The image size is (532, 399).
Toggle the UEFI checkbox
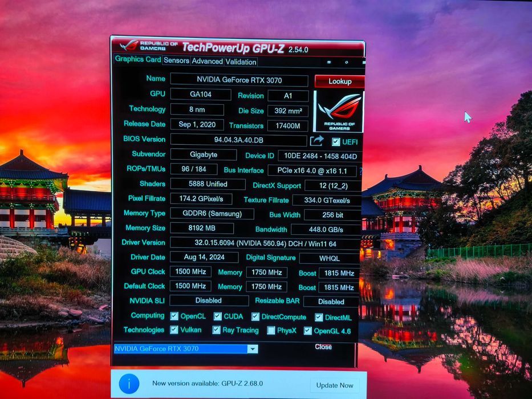pyautogui.click(x=335, y=142)
